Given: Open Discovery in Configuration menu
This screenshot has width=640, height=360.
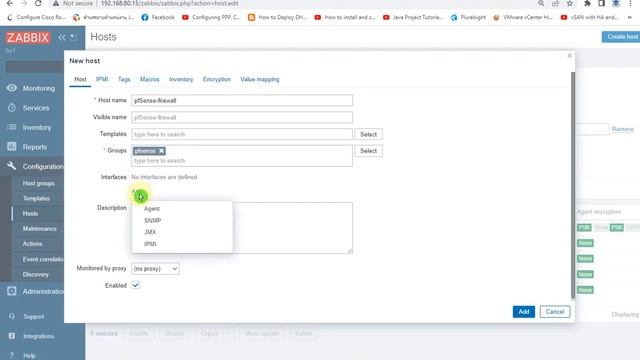Looking at the screenshot, I should tap(36, 274).
